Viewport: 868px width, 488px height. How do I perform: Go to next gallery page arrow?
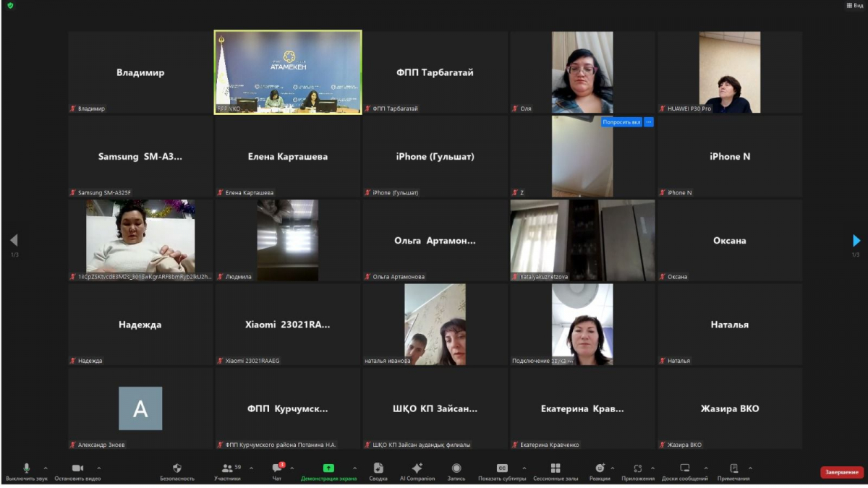point(856,241)
